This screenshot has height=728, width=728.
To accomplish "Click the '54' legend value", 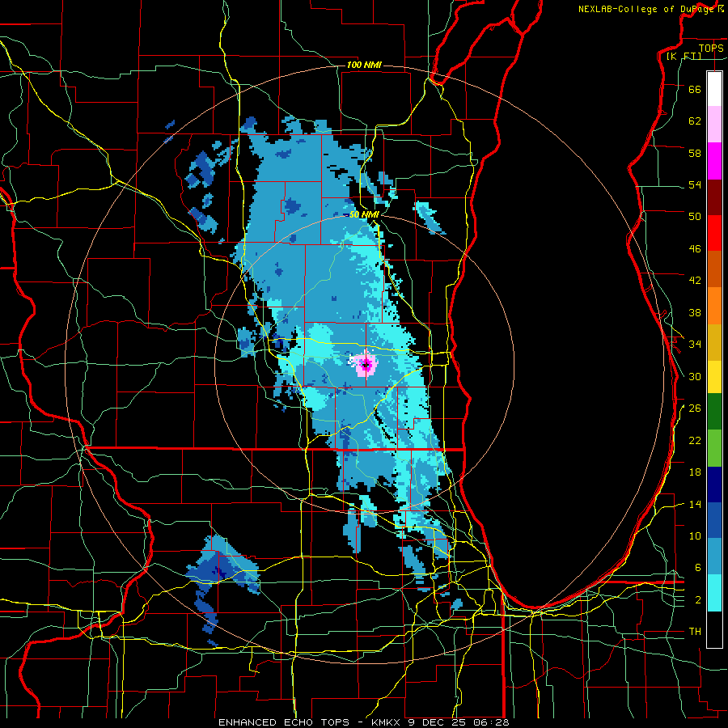I will point(695,184).
